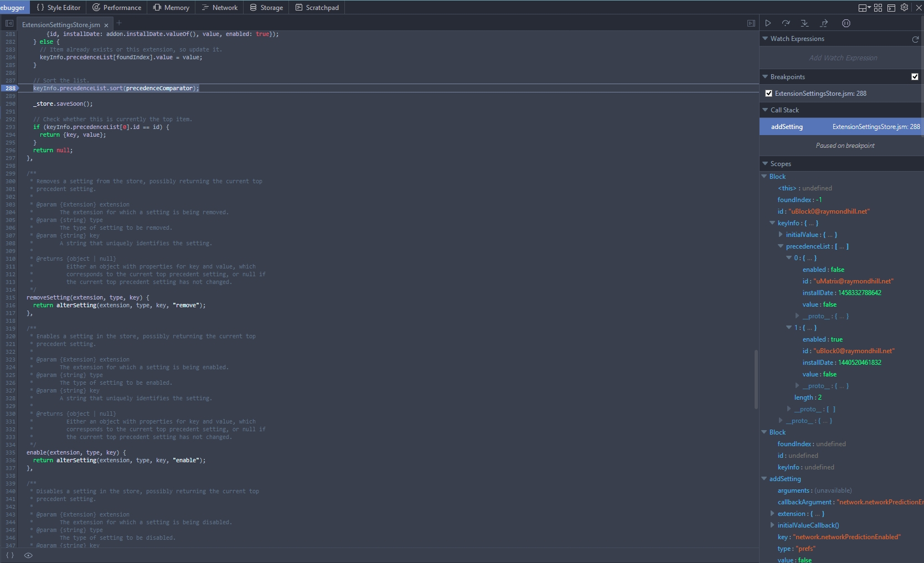Image resolution: width=924 pixels, height=563 pixels.
Task: Click the Add Watch Expression field
Action: (843, 58)
